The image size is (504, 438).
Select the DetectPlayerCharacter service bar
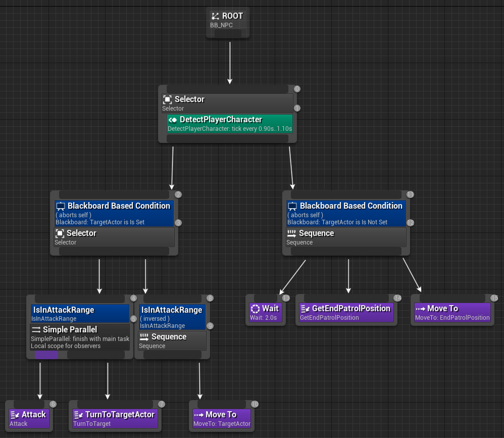[x=230, y=124]
